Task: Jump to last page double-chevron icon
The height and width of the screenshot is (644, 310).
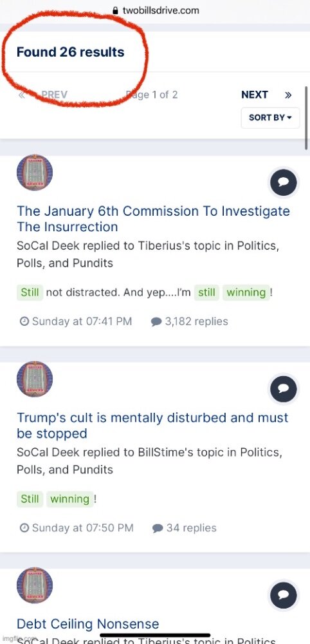Action: point(288,95)
